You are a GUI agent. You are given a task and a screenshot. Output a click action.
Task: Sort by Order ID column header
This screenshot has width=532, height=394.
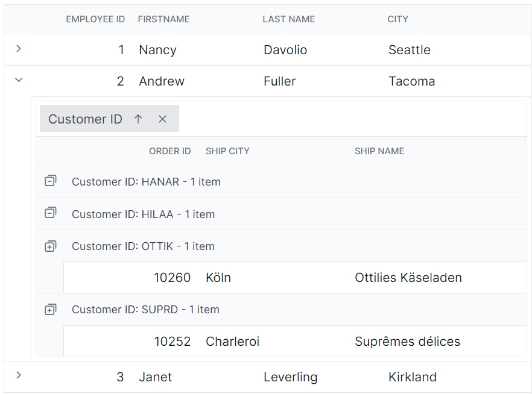(x=170, y=151)
